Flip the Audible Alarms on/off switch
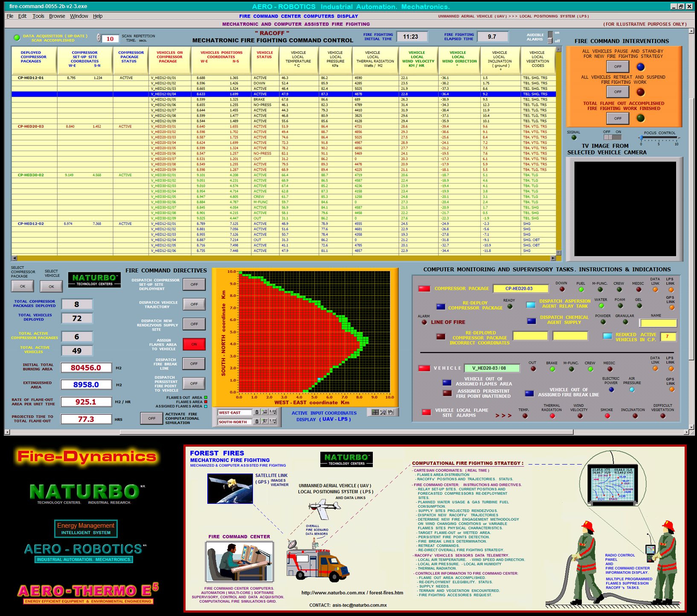 click(x=550, y=37)
